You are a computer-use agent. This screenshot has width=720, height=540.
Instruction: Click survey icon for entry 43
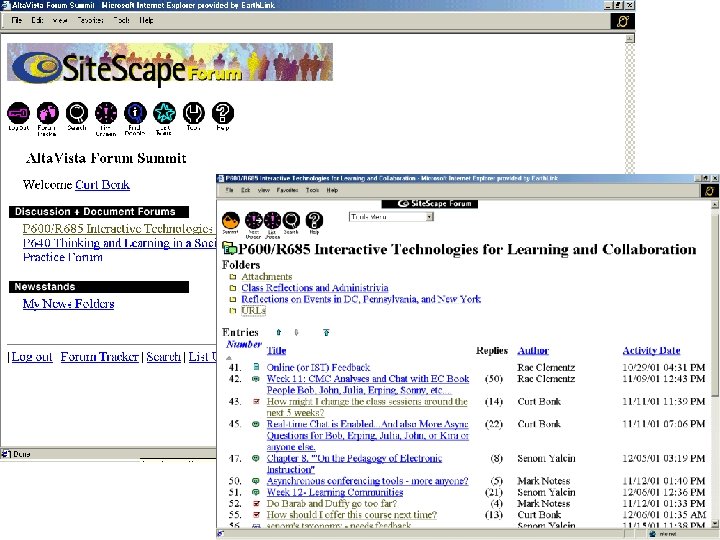pos(256,401)
